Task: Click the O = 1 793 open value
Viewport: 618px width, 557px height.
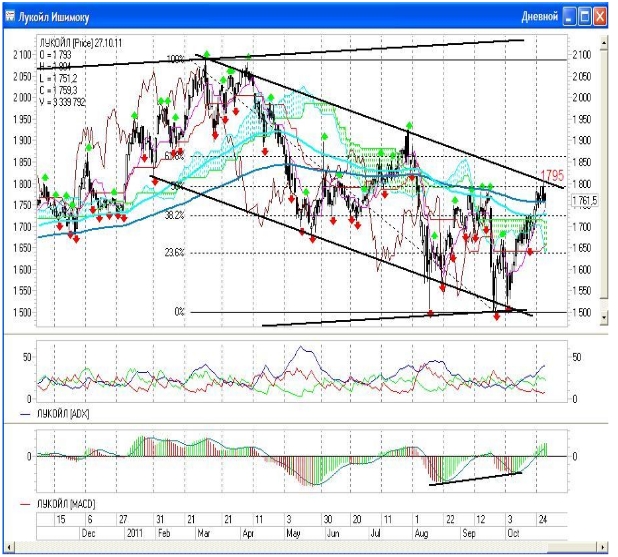Action: tap(55, 55)
